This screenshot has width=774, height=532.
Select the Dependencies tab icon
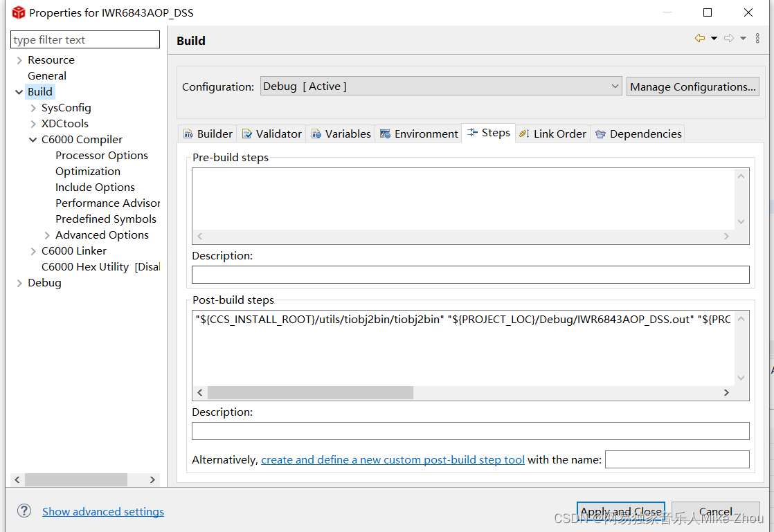600,134
